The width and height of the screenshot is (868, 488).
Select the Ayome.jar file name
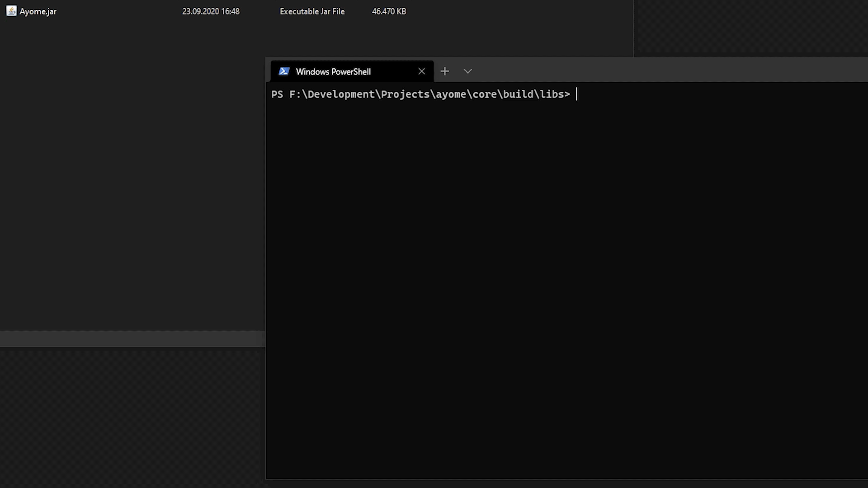(x=38, y=12)
